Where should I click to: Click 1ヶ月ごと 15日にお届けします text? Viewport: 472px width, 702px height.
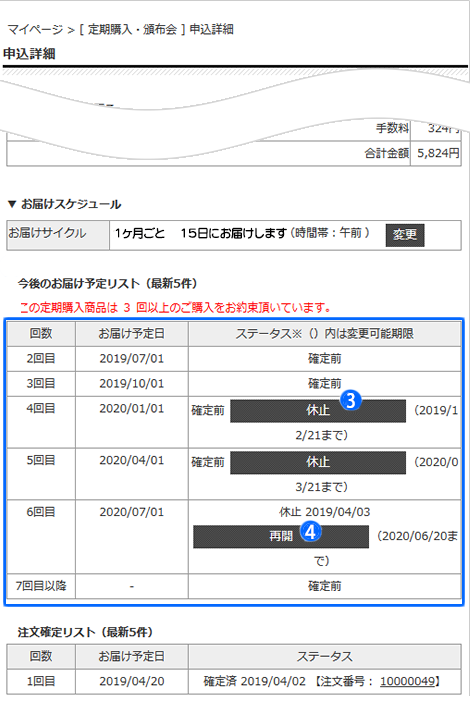tap(200, 233)
